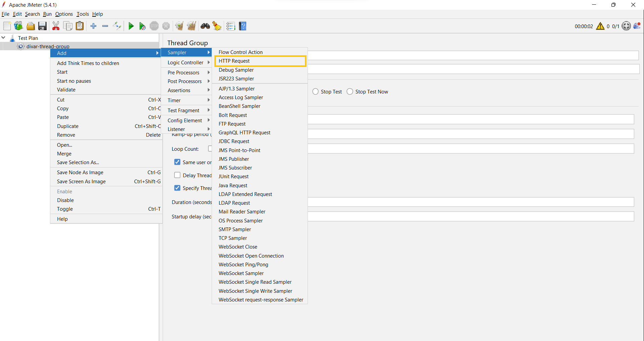Click the Collapse All minus icon
This screenshot has width=644, height=341.
click(105, 26)
